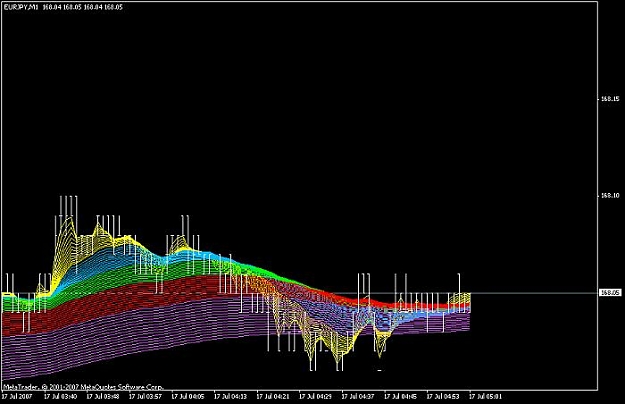Screen dimensions: 625x404
Task: Click the 17 Jul 03:40 time label
Action: (60, 396)
